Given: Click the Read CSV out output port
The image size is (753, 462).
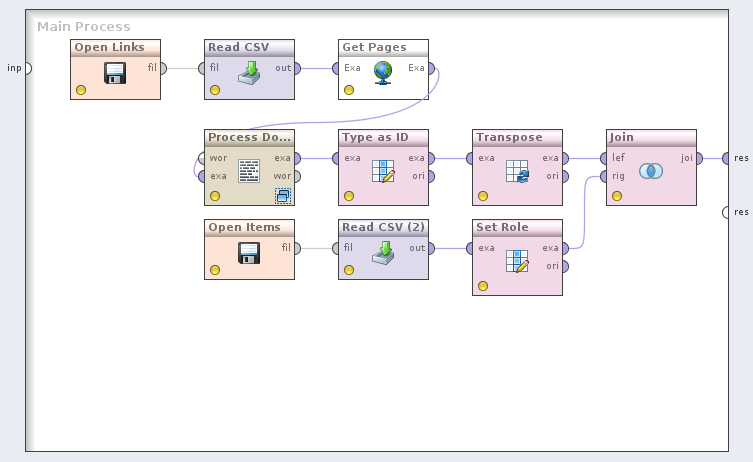Looking at the screenshot, I should click(298, 68).
